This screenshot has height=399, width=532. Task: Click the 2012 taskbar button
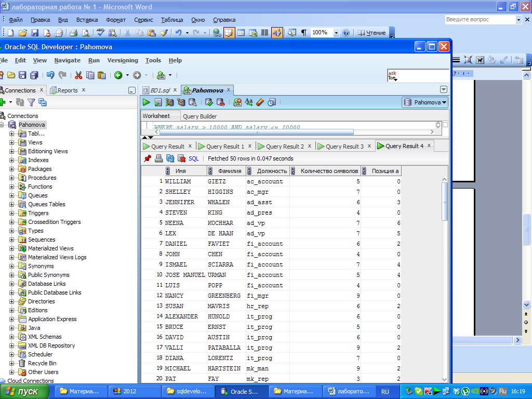134,391
